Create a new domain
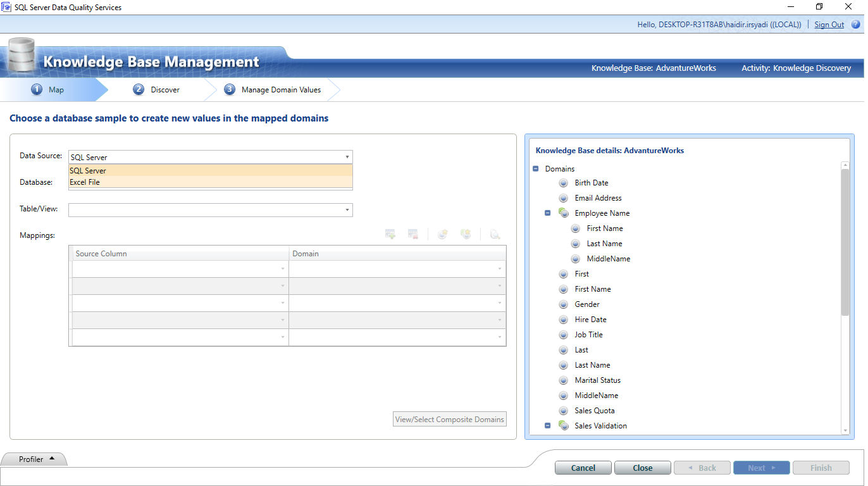 click(x=442, y=234)
